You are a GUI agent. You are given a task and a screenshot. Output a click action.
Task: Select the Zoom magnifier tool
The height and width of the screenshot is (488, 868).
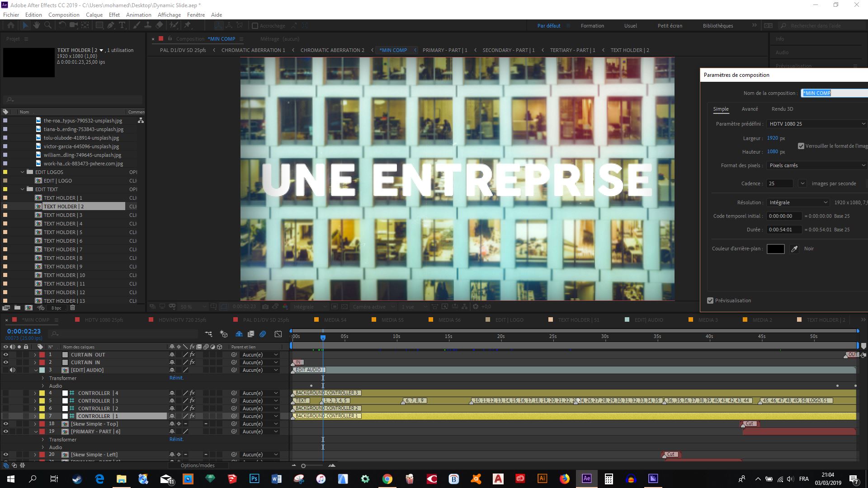coord(47,25)
